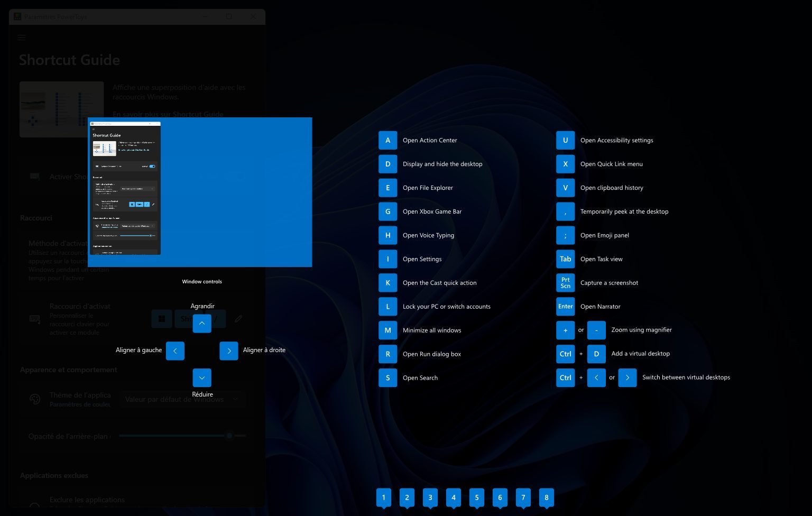The height and width of the screenshot is (516, 812).
Task: Click the 'Temporarily peek at the desktop' label
Action: [x=624, y=211]
